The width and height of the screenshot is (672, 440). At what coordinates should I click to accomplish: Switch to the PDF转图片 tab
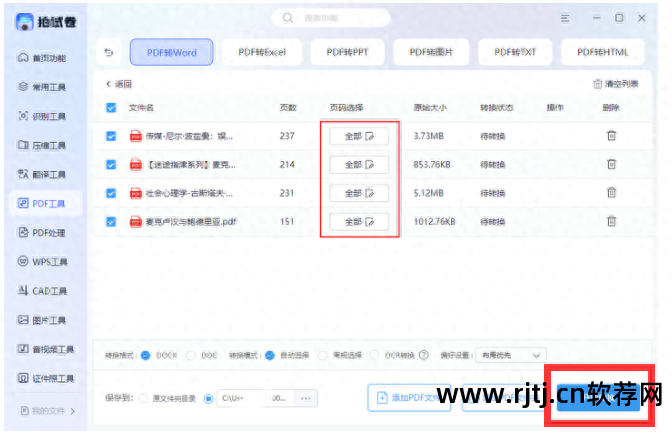(431, 52)
